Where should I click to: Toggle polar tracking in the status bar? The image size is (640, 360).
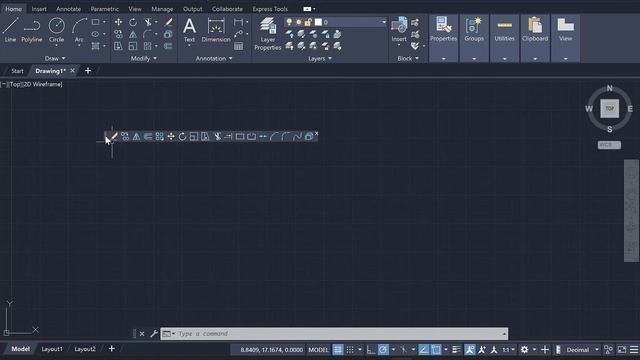point(383,350)
